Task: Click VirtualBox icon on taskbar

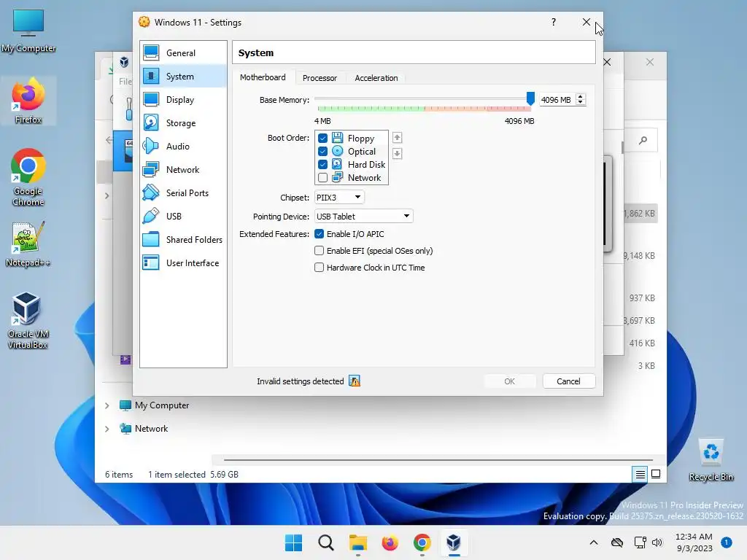Action: coord(454,542)
